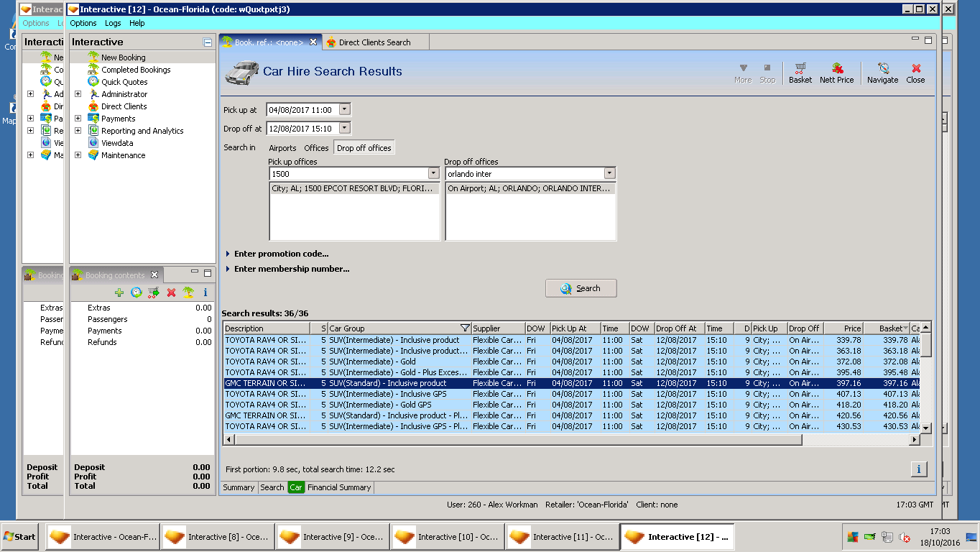Viewport: 980px width, 552px height.
Task: Sort results by the Price column header
Action: [x=843, y=328]
